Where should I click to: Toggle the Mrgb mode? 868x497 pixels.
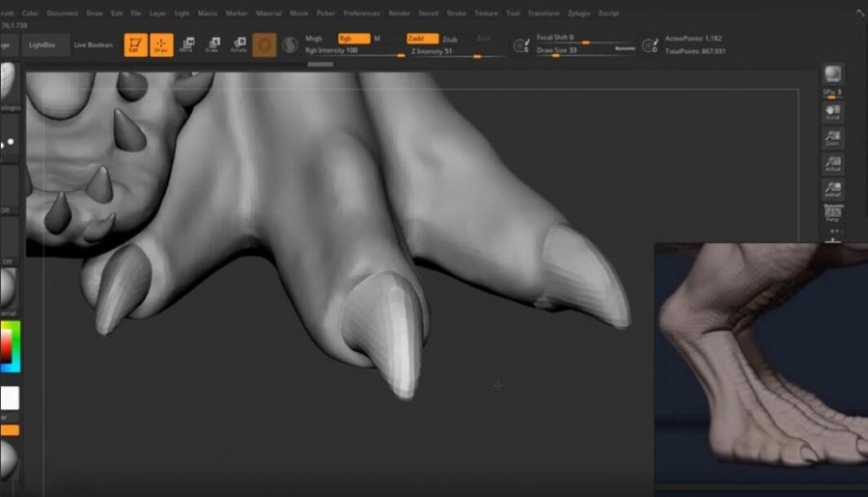coord(314,39)
